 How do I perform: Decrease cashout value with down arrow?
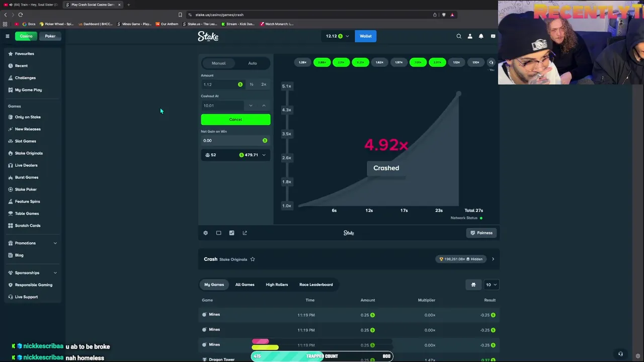251,106
